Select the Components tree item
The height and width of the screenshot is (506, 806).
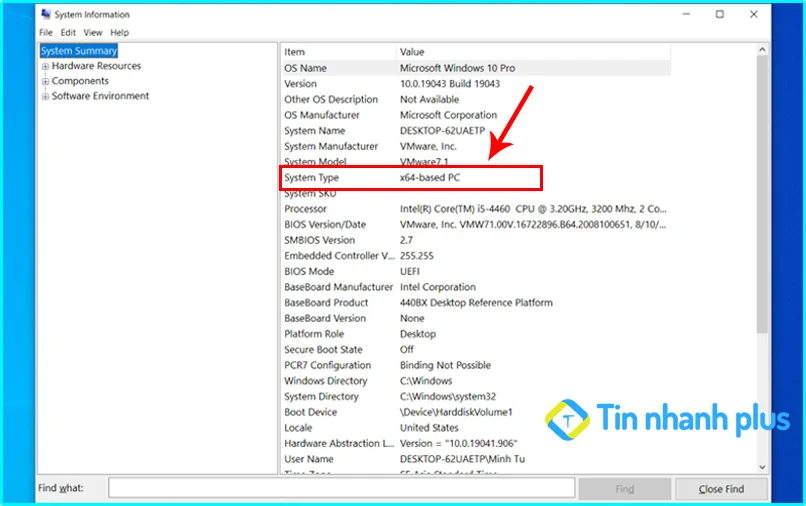click(x=80, y=81)
